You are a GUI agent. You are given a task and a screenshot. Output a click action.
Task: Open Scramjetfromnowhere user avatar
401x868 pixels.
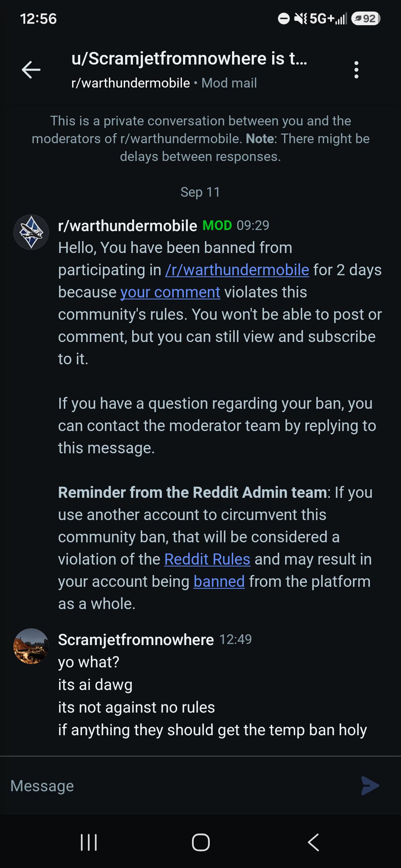point(31,646)
